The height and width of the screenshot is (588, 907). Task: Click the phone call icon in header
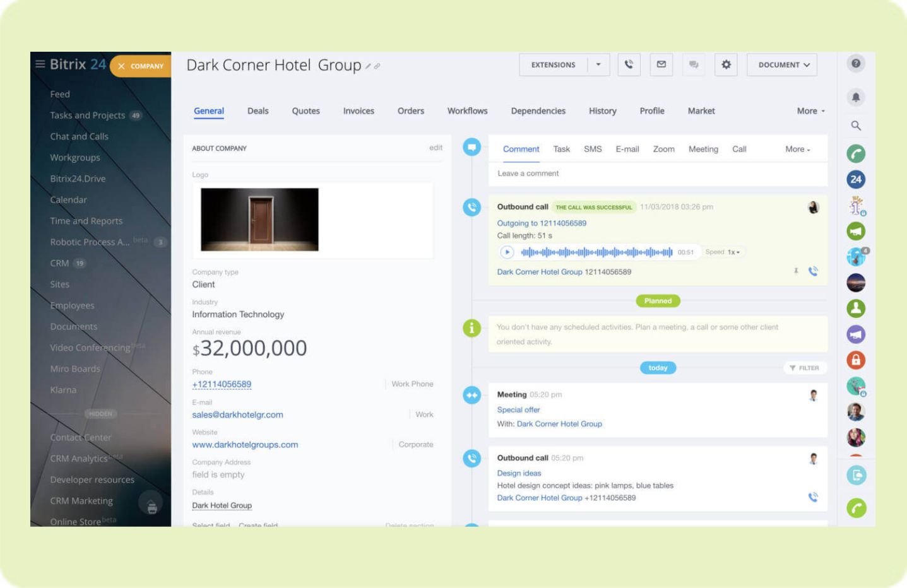coord(629,64)
